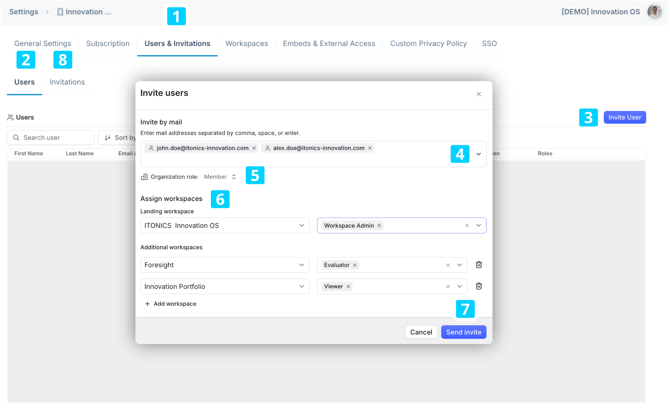Image resolution: width=670 pixels, height=409 pixels.
Task: Change Organization role Member selector
Action: tap(220, 177)
